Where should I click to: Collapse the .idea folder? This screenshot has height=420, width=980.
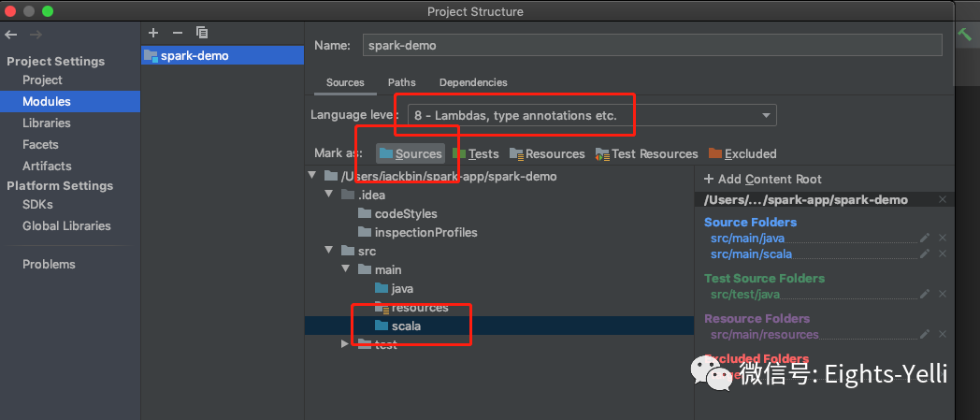tap(328, 195)
